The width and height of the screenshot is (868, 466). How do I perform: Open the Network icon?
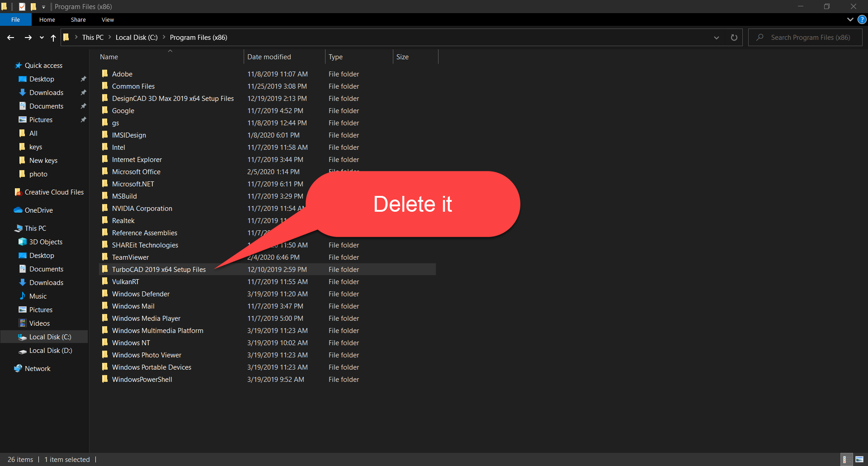tap(18, 368)
